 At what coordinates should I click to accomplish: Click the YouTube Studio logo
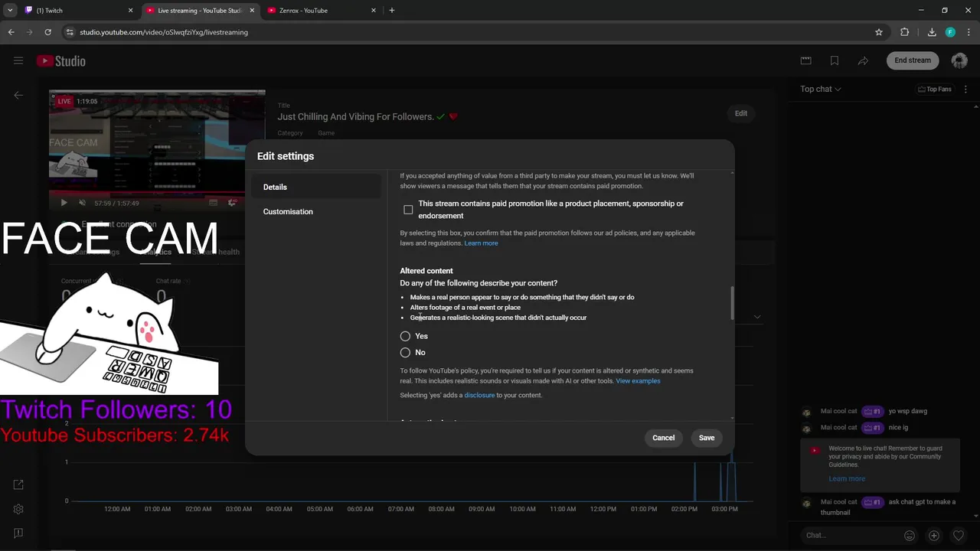click(61, 60)
